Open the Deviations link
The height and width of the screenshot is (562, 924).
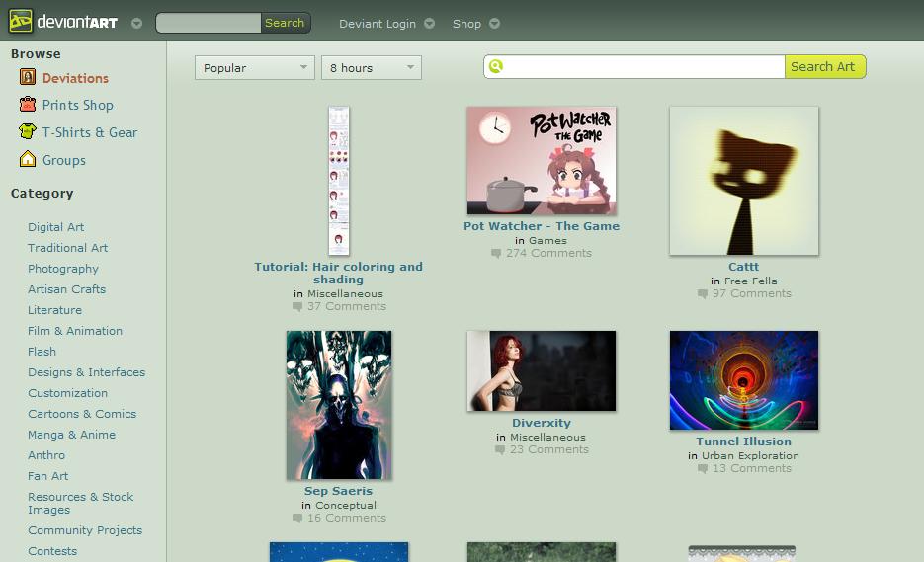tap(75, 78)
